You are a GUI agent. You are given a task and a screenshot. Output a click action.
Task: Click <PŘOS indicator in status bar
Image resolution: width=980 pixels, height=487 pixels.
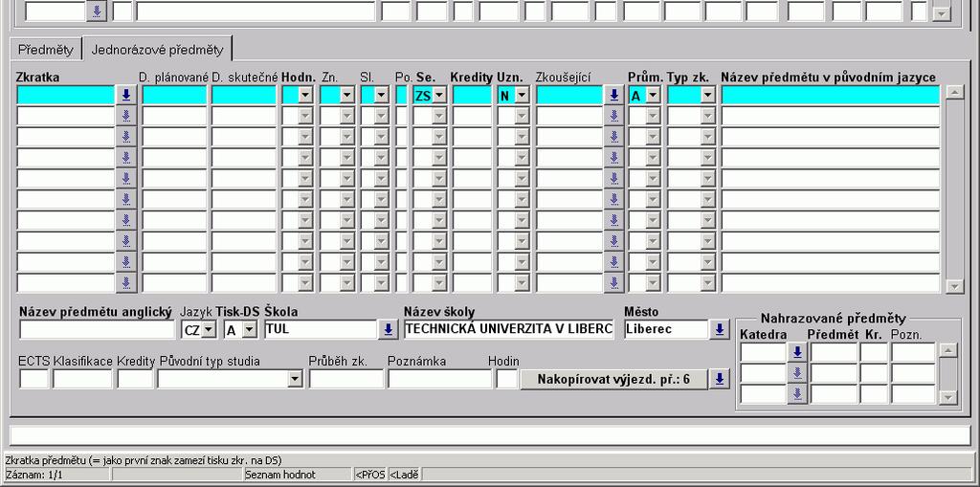click(x=370, y=475)
